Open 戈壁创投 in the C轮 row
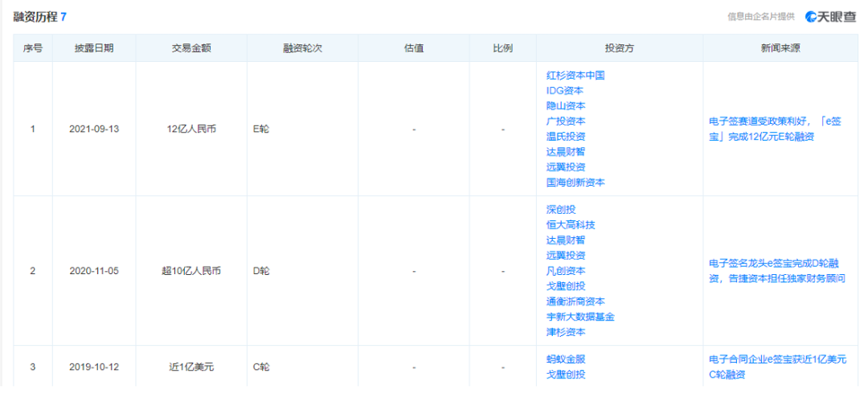868x398 pixels. tap(566, 375)
